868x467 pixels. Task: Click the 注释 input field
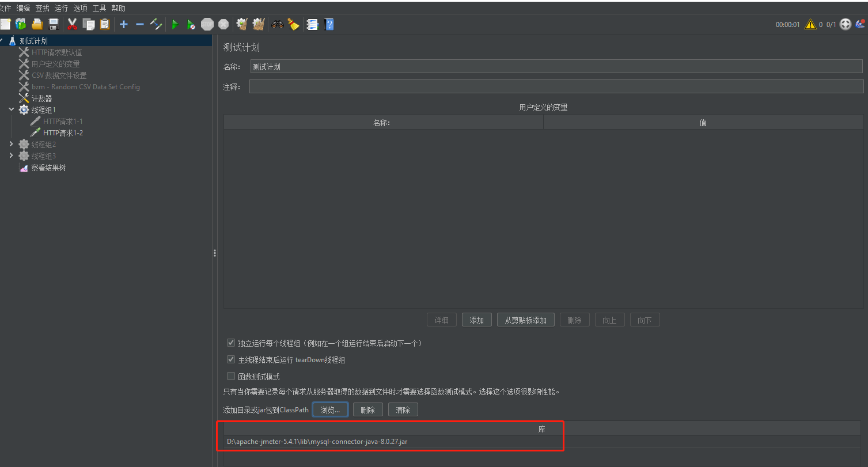pyautogui.click(x=556, y=86)
